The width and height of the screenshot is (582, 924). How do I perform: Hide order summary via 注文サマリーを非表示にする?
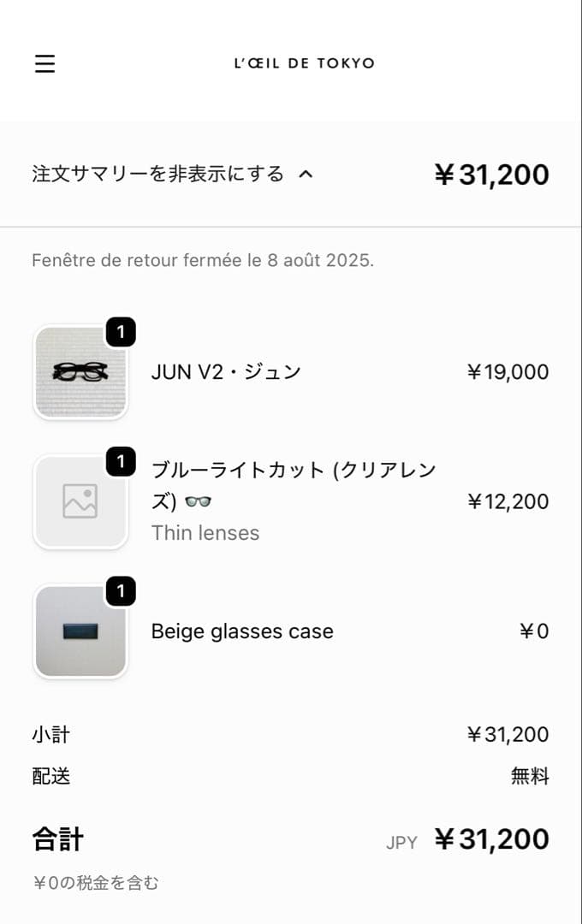157,175
